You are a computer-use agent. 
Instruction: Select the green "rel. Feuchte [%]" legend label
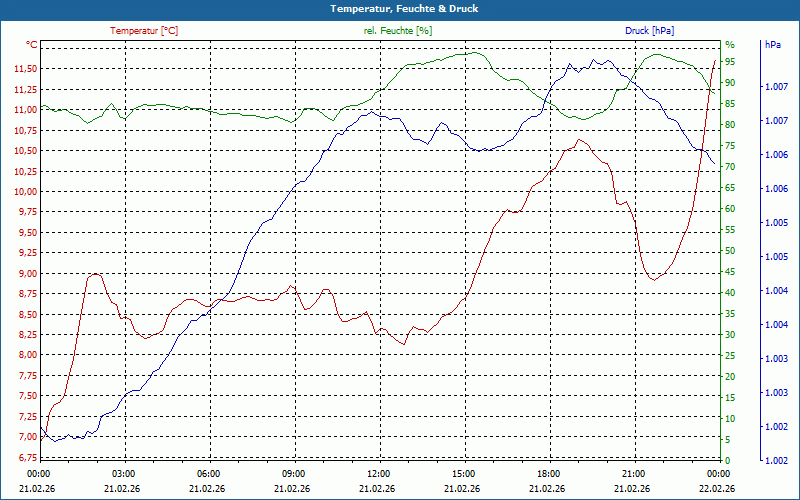tap(398, 31)
